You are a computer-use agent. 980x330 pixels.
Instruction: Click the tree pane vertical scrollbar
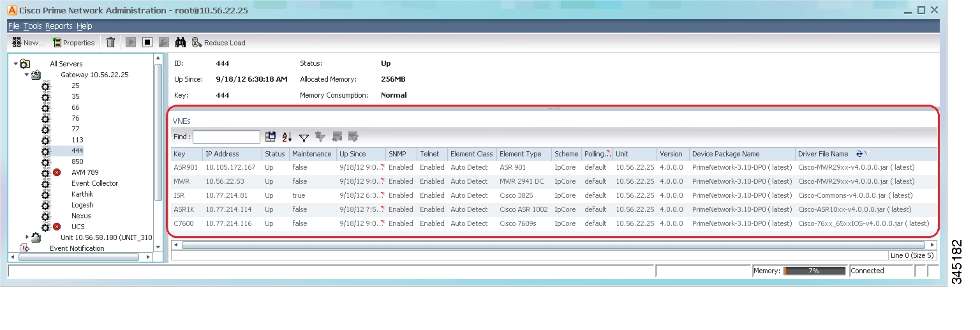coord(158,133)
